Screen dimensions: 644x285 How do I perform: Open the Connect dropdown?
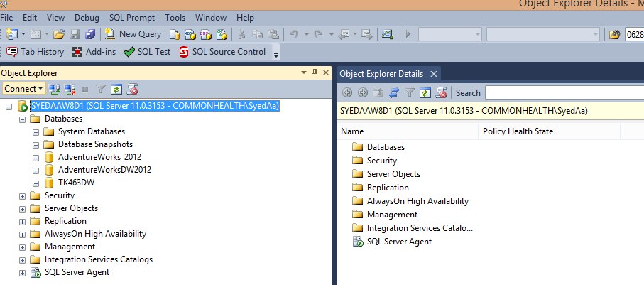click(x=23, y=89)
